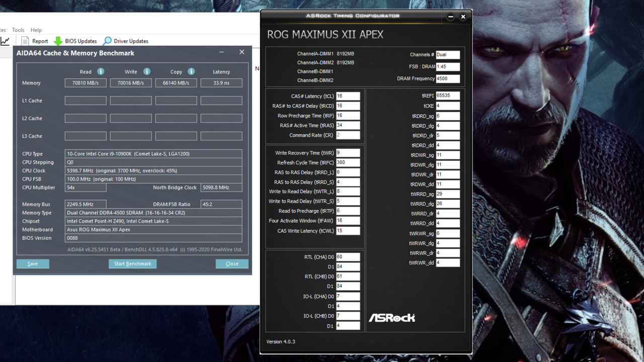
Task: Click the Memory Read value 70810 MB/s
Action: (86, 83)
